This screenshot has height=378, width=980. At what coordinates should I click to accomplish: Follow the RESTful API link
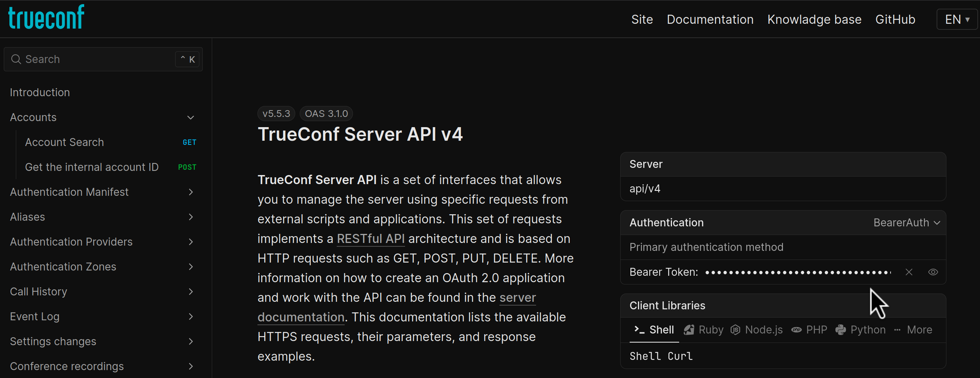(x=371, y=238)
